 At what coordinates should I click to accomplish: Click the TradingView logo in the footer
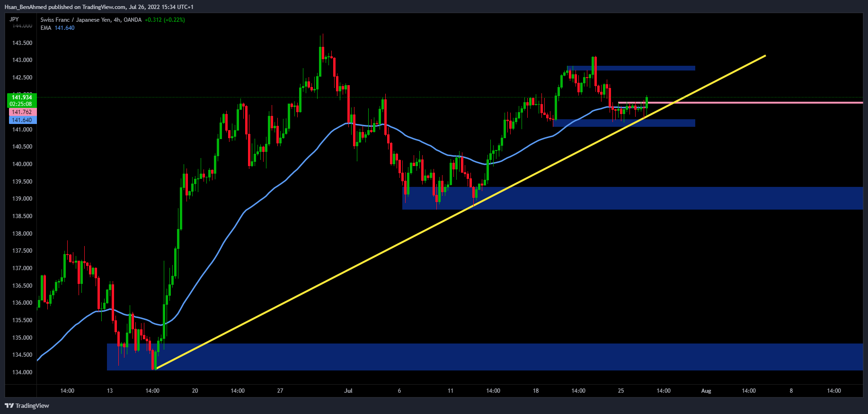pos(27,405)
